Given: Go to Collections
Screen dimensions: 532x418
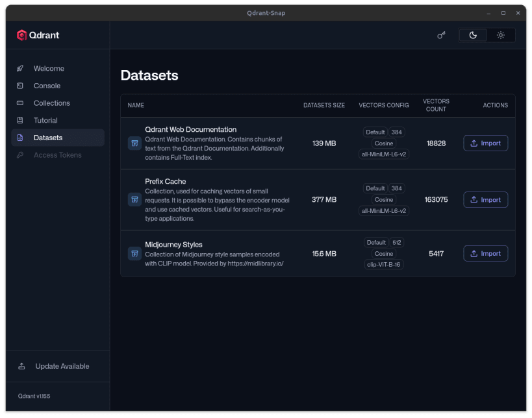Looking at the screenshot, I should click(x=58, y=103).
